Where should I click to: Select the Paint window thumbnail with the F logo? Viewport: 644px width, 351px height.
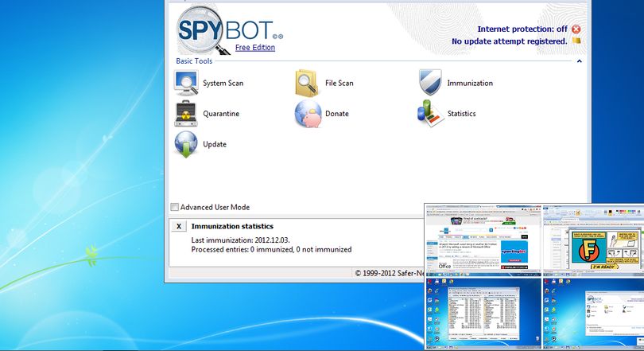click(593, 240)
